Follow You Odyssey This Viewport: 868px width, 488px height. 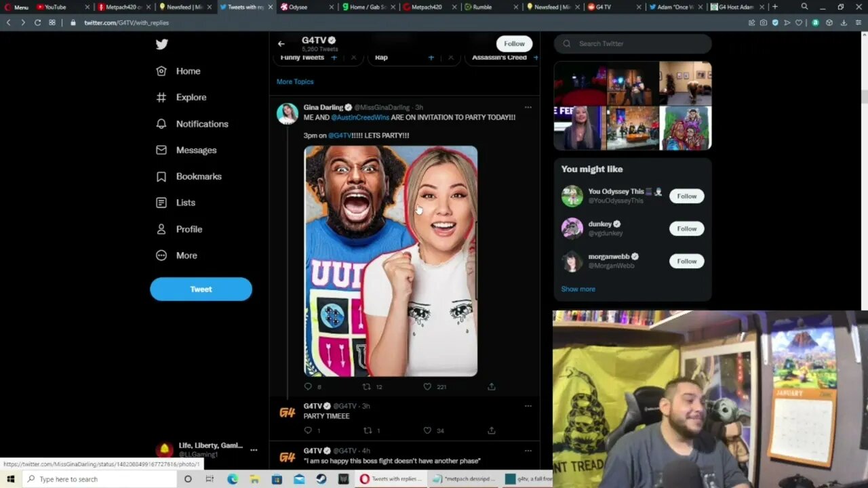coord(686,197)
